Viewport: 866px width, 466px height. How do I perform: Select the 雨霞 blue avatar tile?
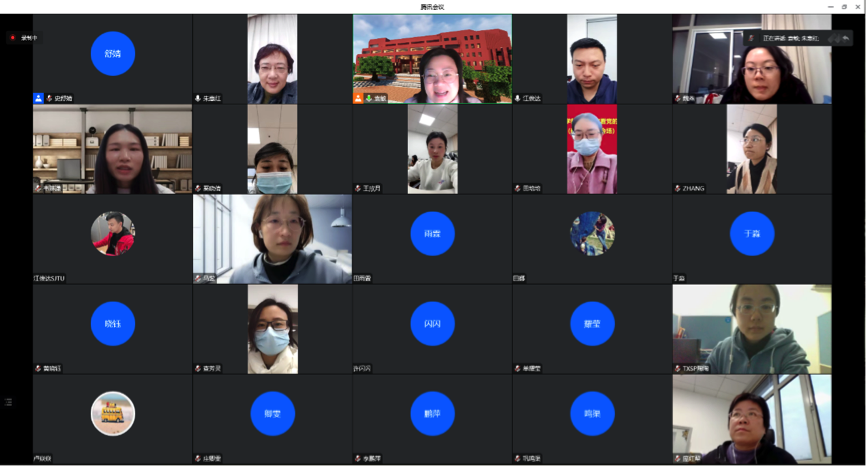432,234
